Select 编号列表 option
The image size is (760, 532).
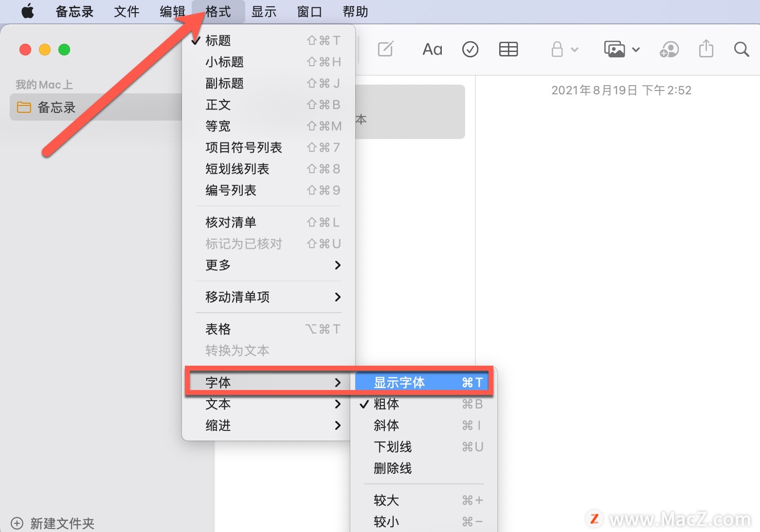[269, 190]
